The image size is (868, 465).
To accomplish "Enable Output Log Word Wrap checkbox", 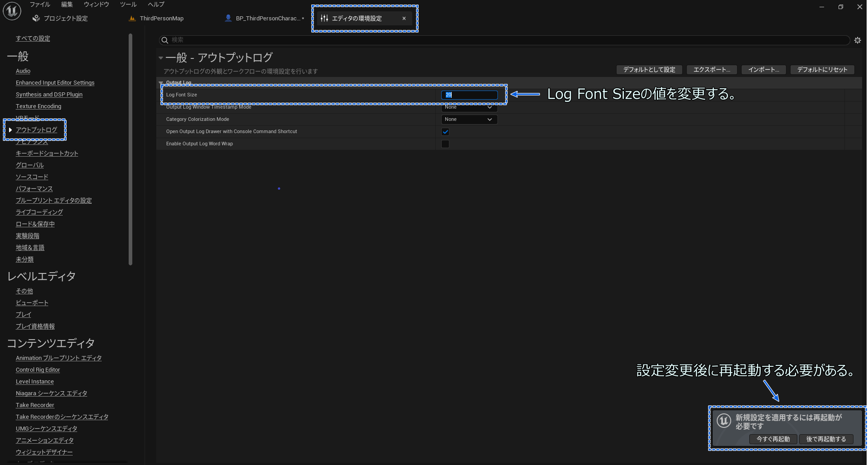I will (x=445, y=144).
